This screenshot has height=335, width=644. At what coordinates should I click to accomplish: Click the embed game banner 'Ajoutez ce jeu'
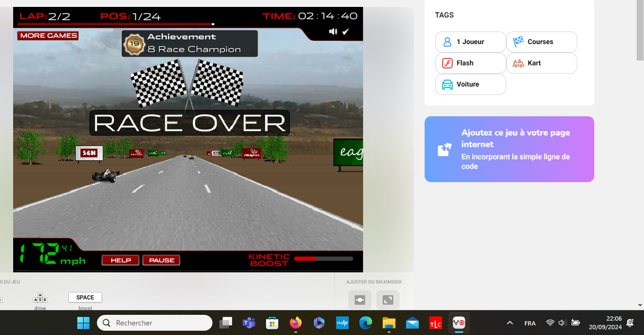tap(509, 149)
